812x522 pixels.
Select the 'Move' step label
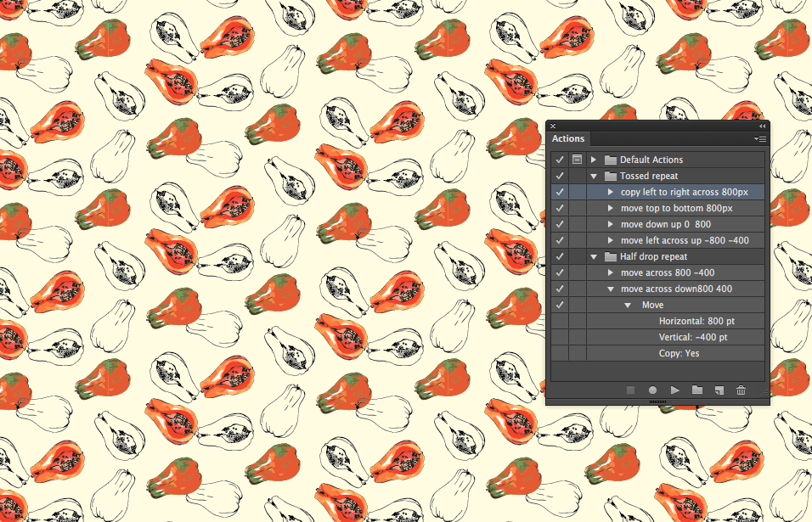click(652, 306)
